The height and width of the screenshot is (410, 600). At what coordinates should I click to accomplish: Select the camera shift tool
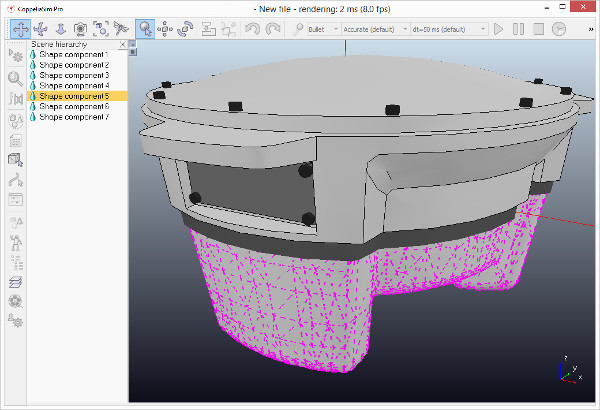point(61,29)
